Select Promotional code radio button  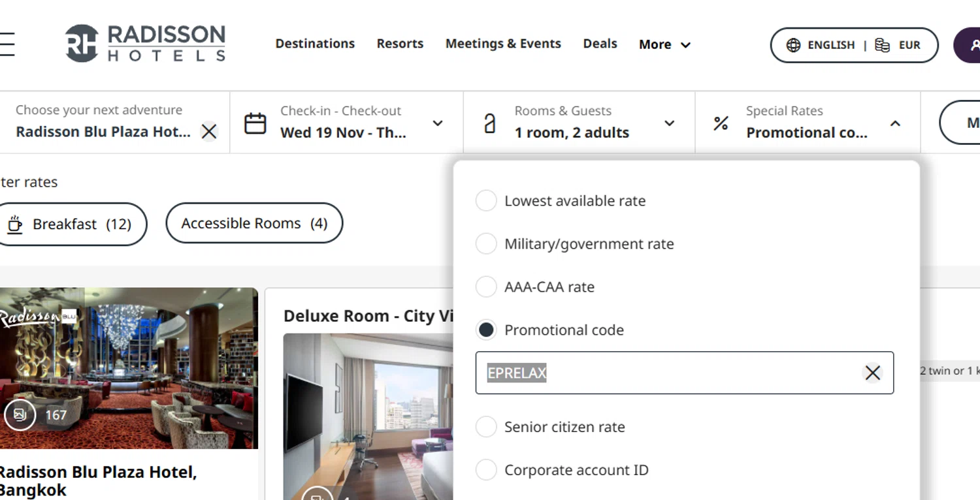[486, 330]
